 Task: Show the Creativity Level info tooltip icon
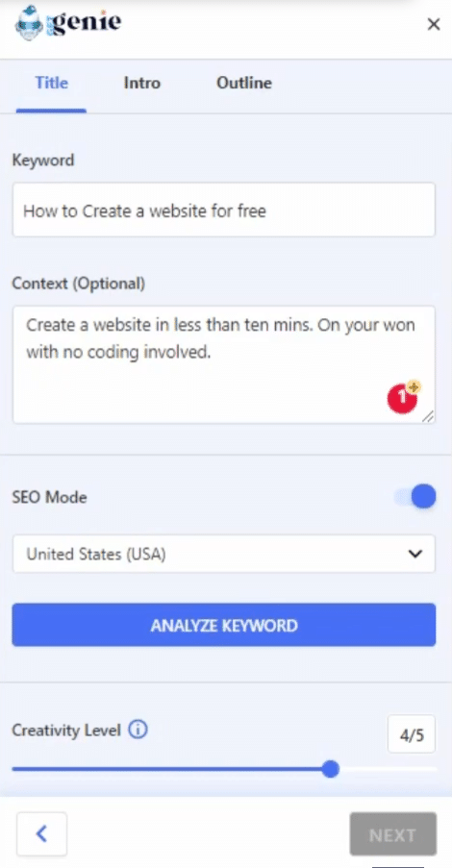pyautogui.click(x=138, y=731)
